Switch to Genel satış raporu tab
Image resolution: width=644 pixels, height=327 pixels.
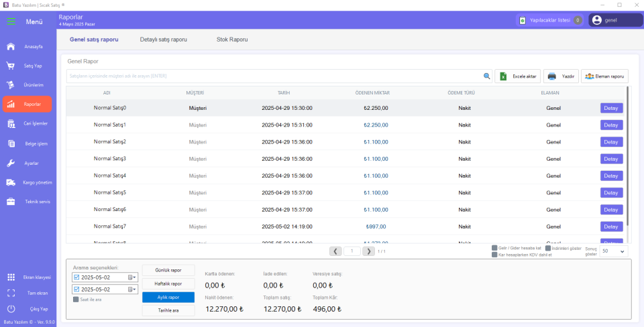(94, 40)
